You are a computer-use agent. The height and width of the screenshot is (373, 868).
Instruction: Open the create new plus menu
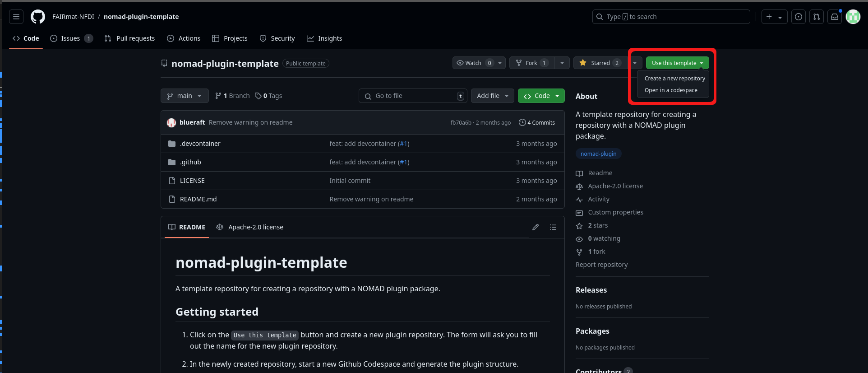(x=774, y=17)
